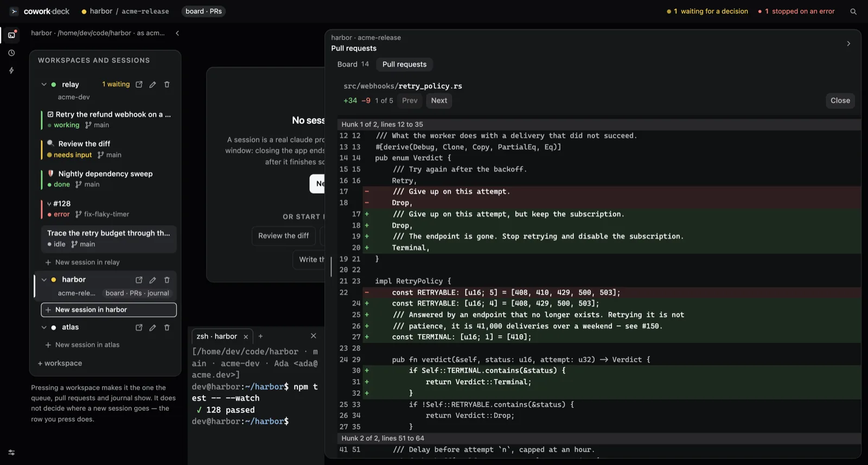Screen dimensions: 868x465
Task: Open the lightning bolt icon in left rail
Action: tap(11, 71)
